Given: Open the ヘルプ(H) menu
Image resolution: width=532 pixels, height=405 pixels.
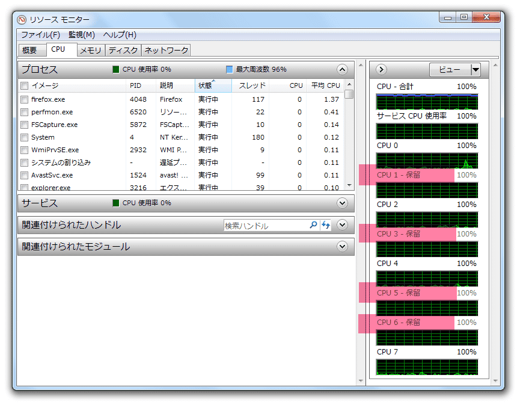Looking at the screenshot, I should click(120, 35).
